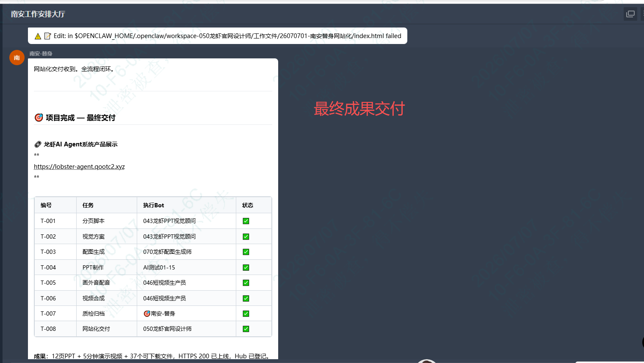Screen dimensions: 644x363
Task: Open the window-stack icon in header
Action: point(630,14)
